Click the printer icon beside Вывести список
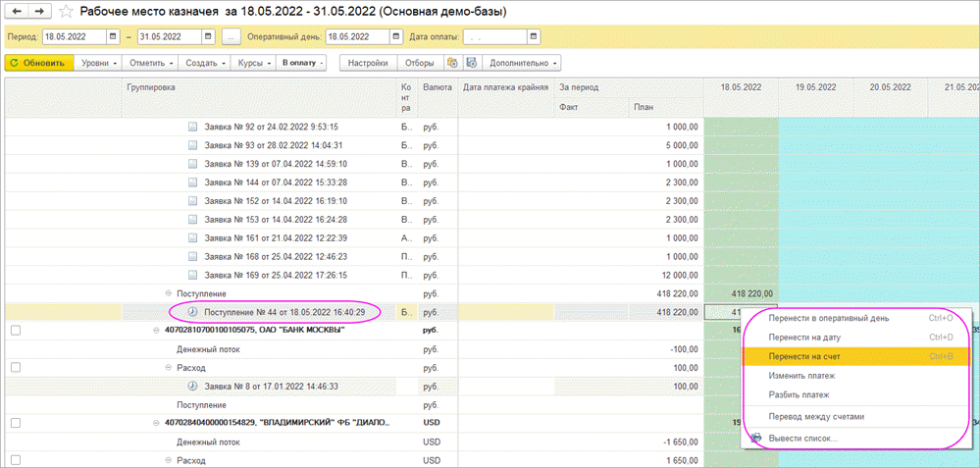This screenshot has width=980, height=468. 755,438
